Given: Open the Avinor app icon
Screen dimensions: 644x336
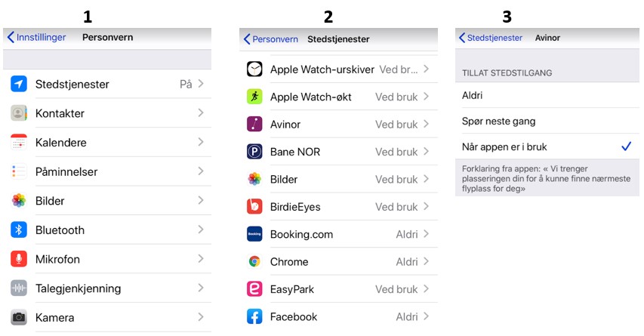Looking at the screenshot, I should pos(254,124).
